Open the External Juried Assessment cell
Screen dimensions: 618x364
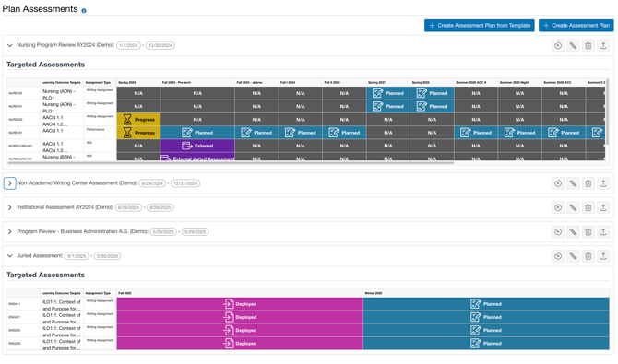(x=197, y=157)
